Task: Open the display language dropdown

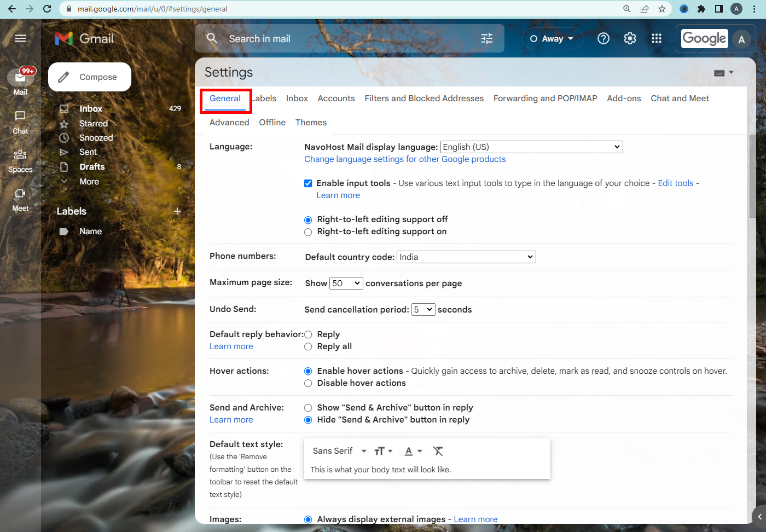Action: click(531, 147)
